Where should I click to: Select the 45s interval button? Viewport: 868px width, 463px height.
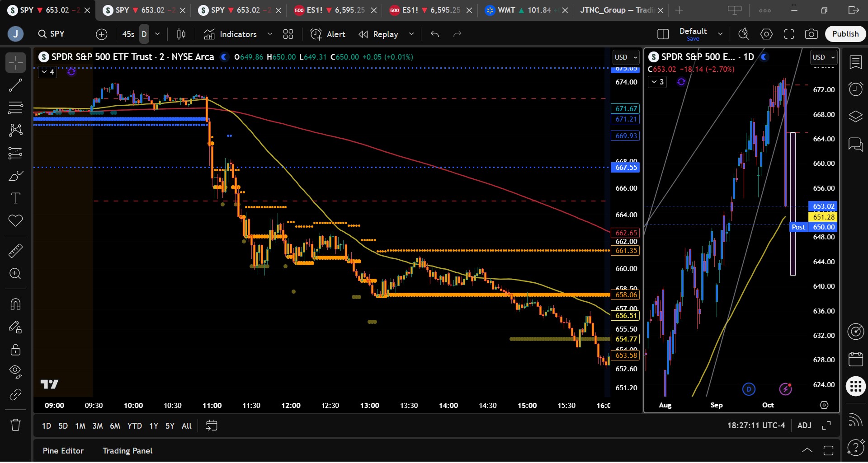pos(128,34)
